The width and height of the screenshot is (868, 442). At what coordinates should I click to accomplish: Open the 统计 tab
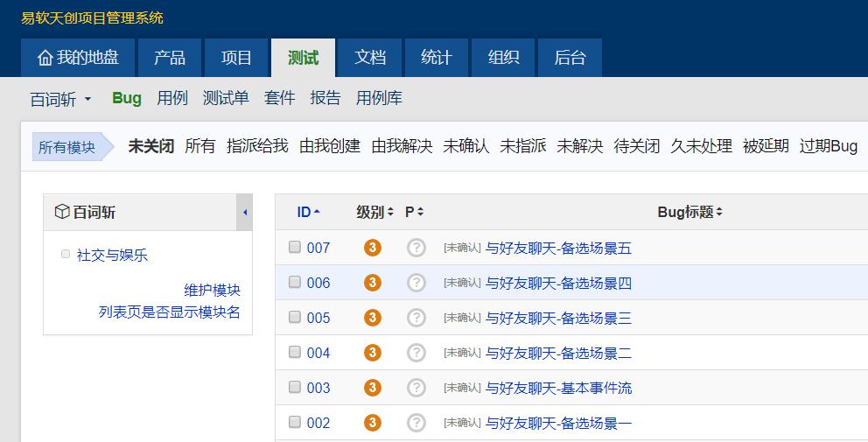point(437,58)
